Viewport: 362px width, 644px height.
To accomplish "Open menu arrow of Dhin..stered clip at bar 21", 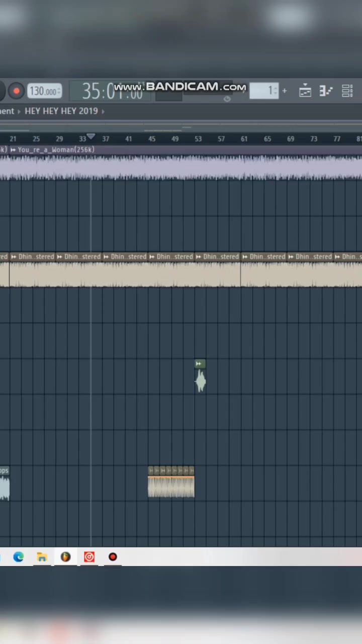I will (14, 257).
